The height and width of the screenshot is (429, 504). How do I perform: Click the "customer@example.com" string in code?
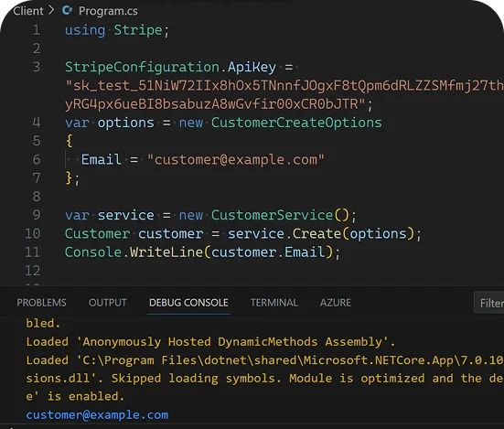(x=236, y=160)
